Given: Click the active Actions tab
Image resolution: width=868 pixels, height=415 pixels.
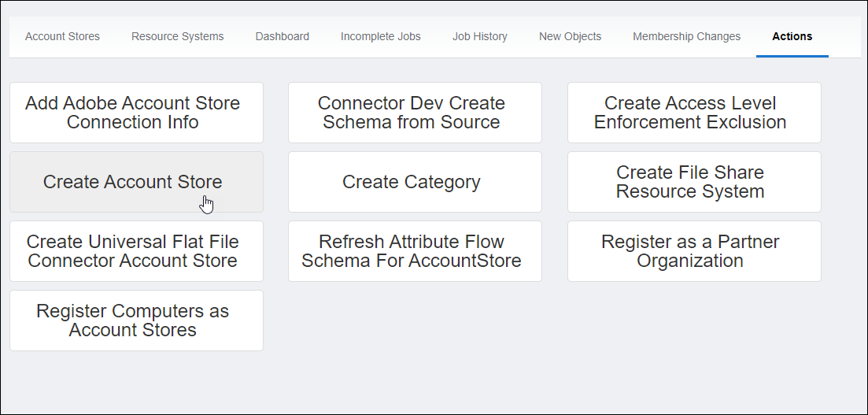Looking at the screenshot, I should pos(792,36).
